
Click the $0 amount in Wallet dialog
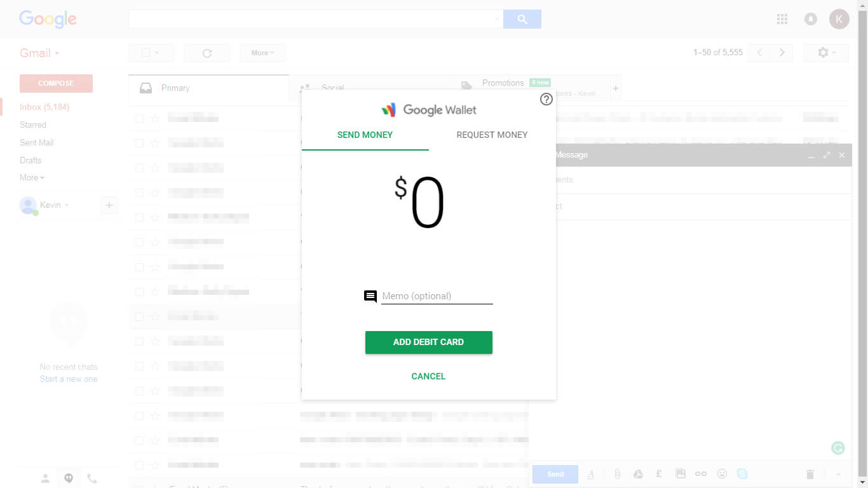419,203
